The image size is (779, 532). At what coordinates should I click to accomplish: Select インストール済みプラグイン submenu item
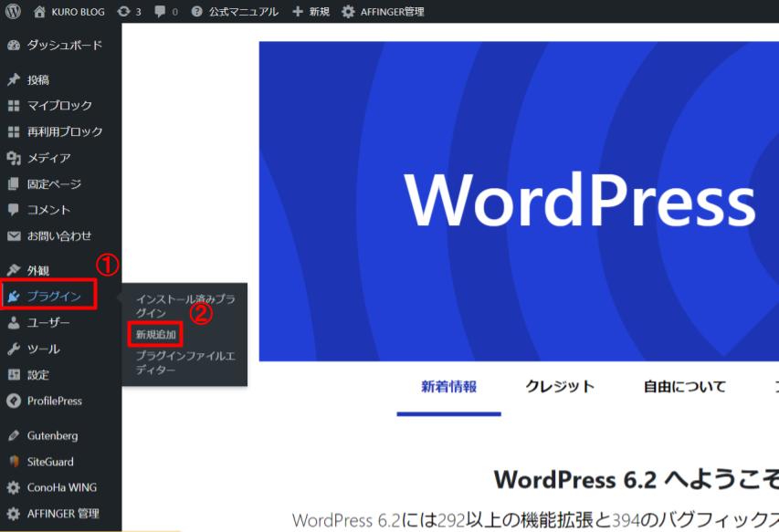[x=185, y=307]
